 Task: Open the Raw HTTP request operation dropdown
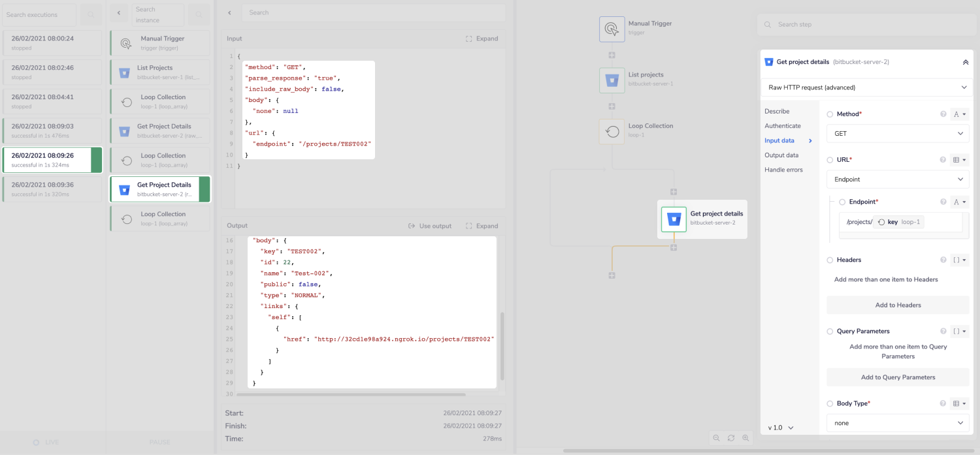tap(866, 87)
